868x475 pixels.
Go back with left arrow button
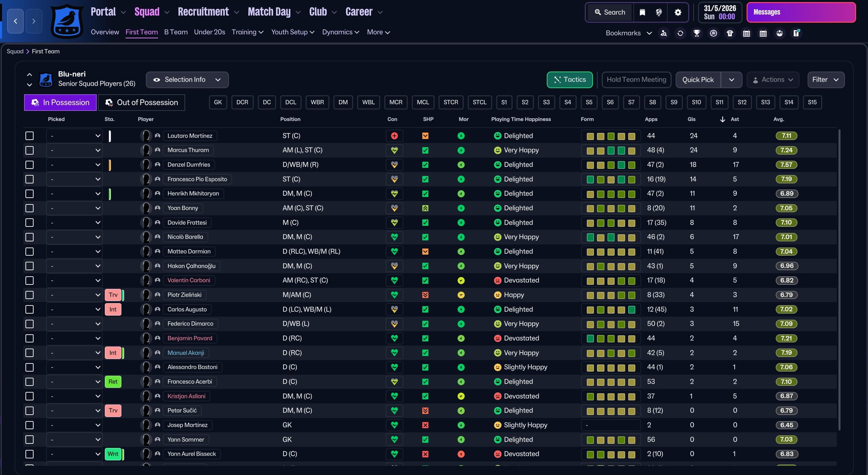click(16, 21)
